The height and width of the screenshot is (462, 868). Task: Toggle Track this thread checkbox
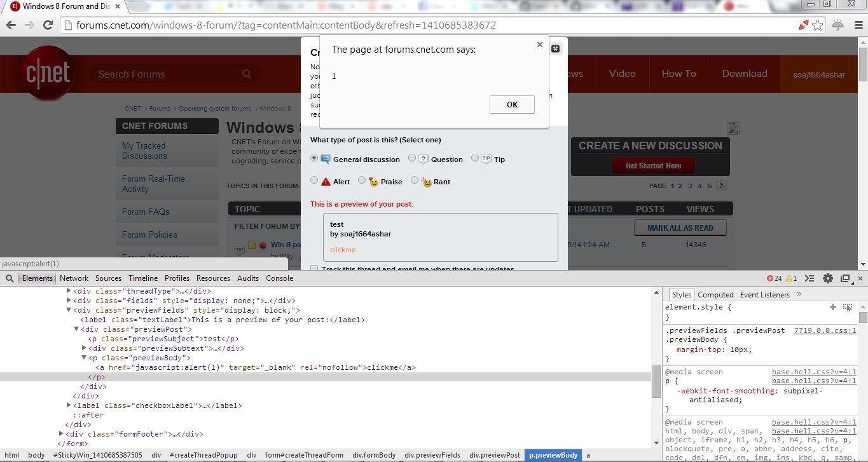(x=314, y=269)
